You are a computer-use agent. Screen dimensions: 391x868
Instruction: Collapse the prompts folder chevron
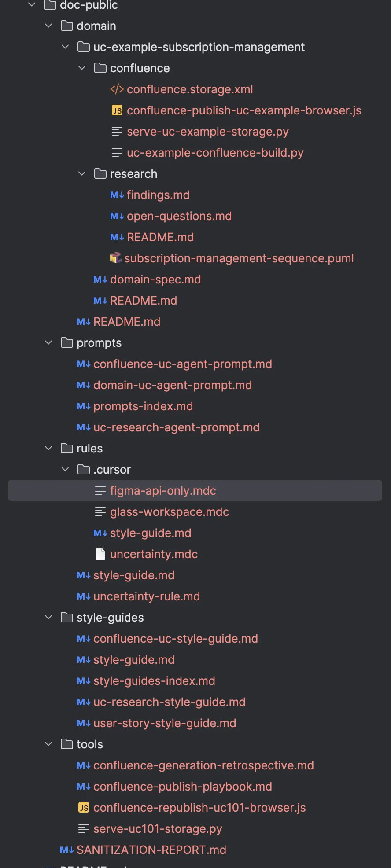48,343
